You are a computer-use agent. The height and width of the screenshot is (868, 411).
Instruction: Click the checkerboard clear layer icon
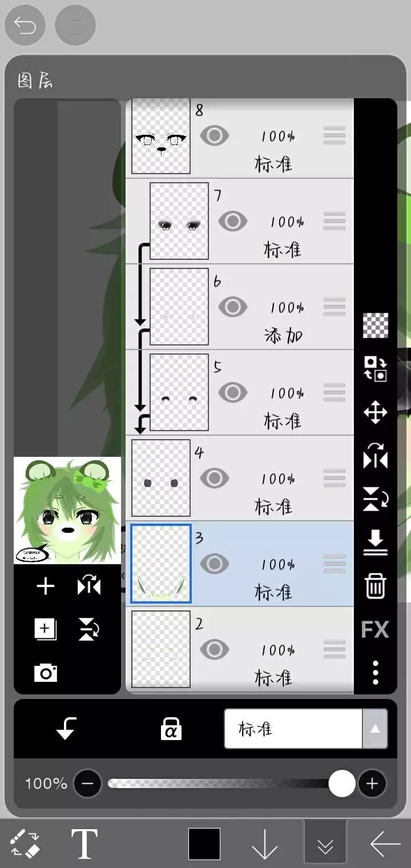[375, 325]
